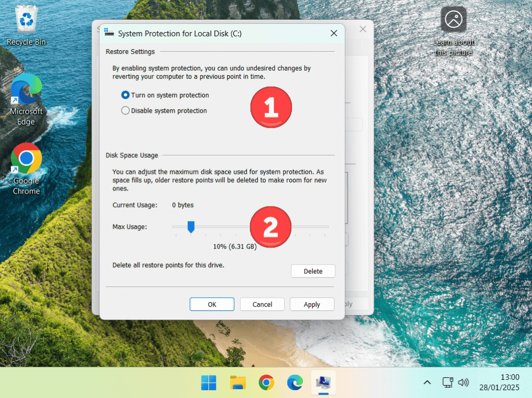This screenshot has width=532, height=398.
Task: Open File Explorer from the taskbar
Action: point(238,383)
